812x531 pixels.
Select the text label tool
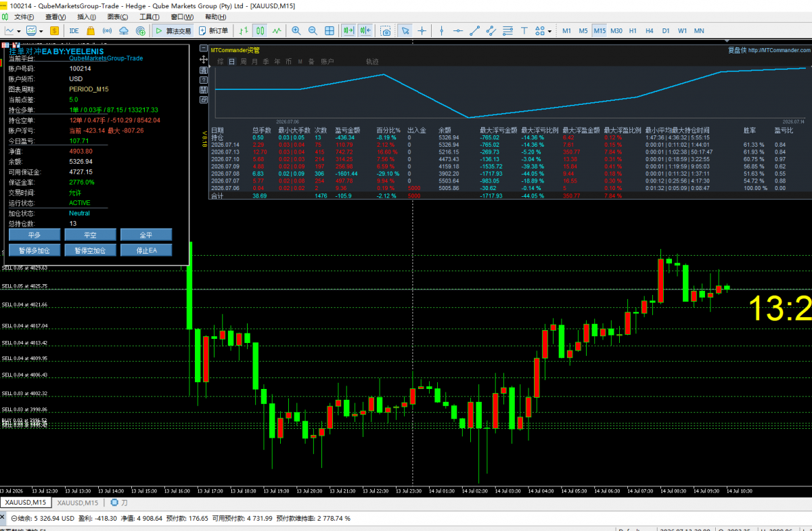(x=524, y=30)
